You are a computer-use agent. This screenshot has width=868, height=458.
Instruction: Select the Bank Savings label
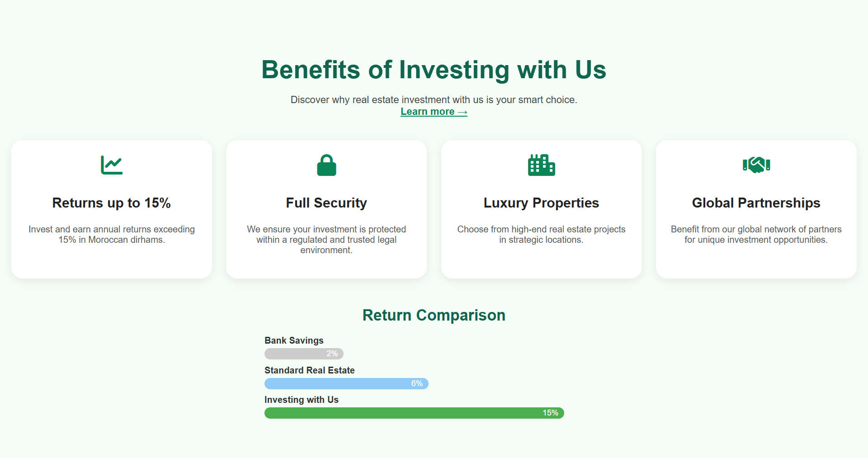pyautogui.click(x=294, y=340)
